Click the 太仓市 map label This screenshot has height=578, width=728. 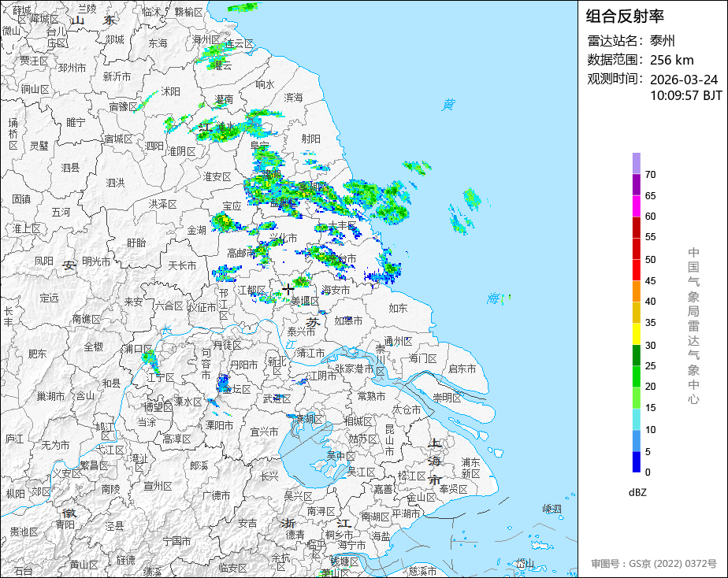[x=407, y=409]
